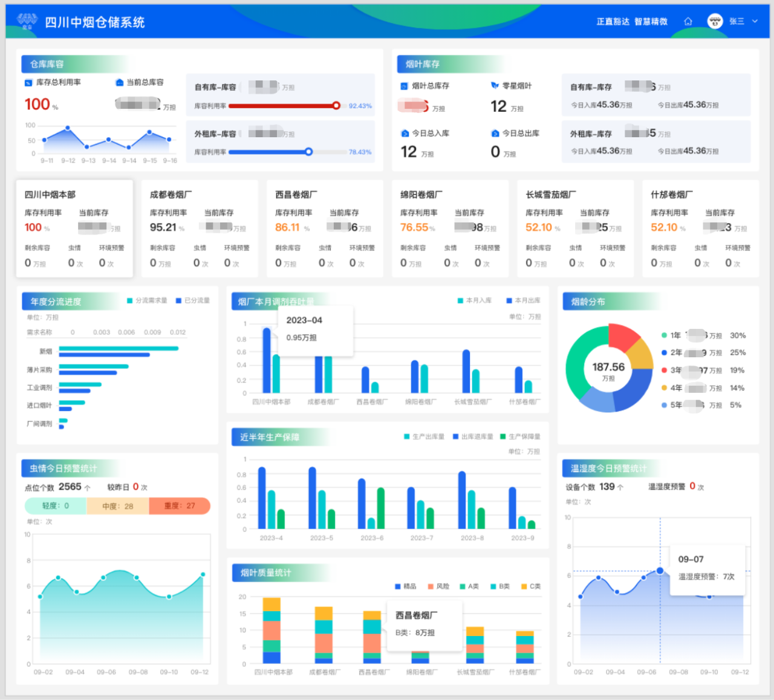Click the 今日总出库 icon
Screen dimensions: 774x700
click(x=495, y=134)
